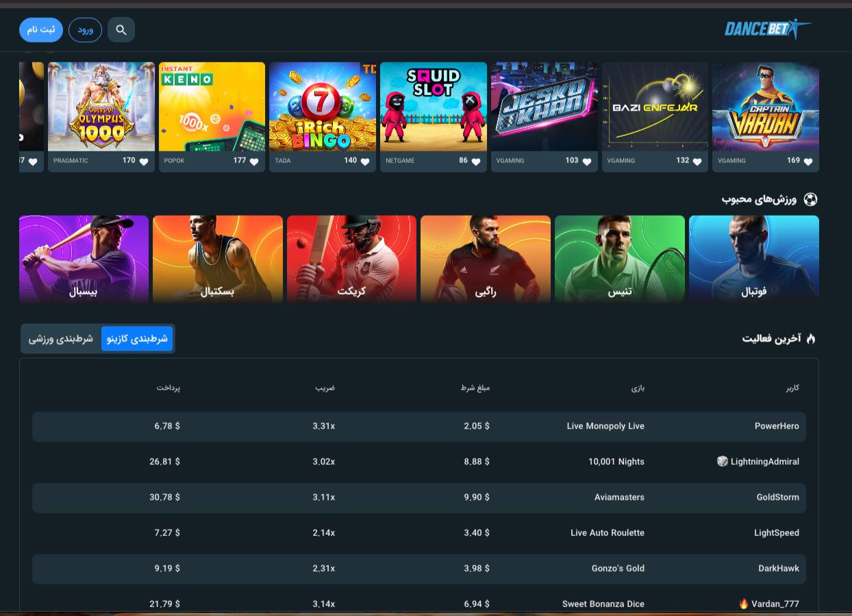This screenshot has width=852, height=616.
Task: Click the Aviamasters game name in table
Action: click(x=619, y=497)
